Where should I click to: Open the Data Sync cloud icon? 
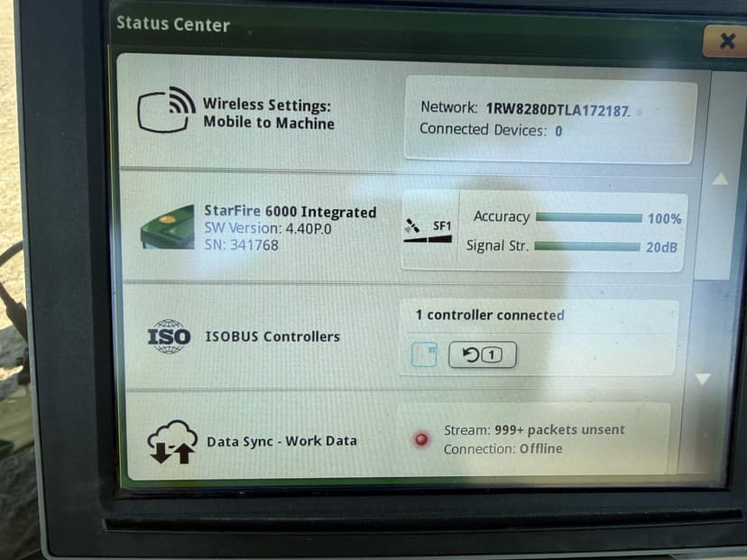[171, 441]
